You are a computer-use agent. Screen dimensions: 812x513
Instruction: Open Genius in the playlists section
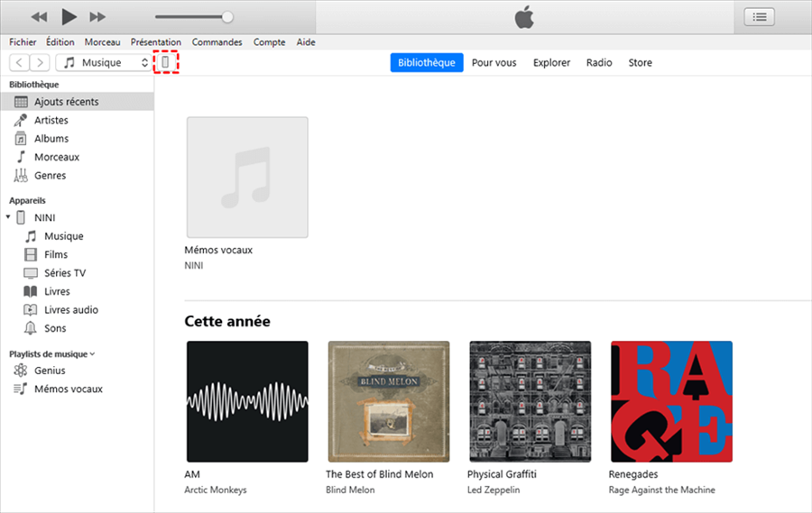[50, 371]
